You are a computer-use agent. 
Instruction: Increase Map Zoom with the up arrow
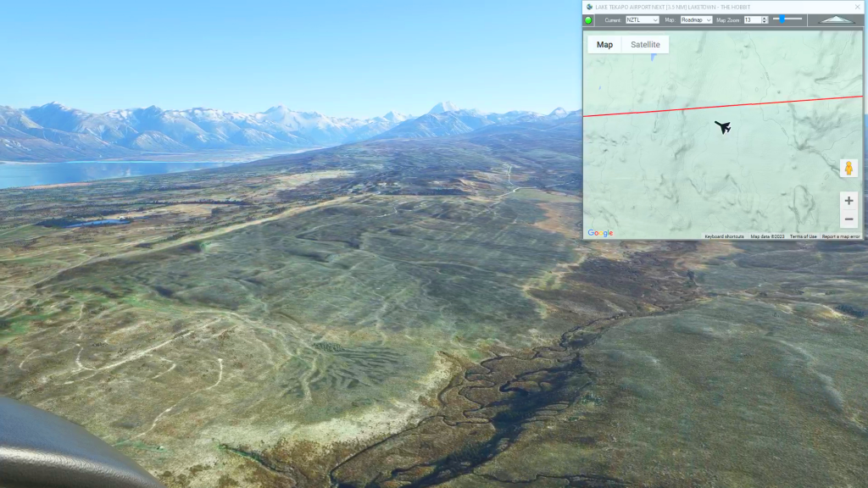pyautogui.click(x=765, y=18)
